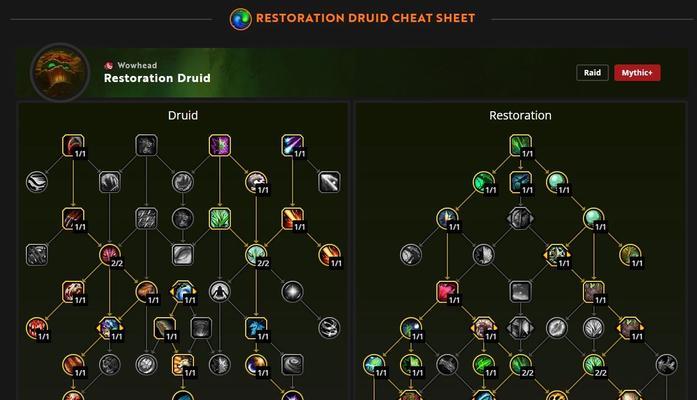Choose the bright green leaves square talent in Druid tree
Viewport: 697px width, 400px height.
click(x=220, y=219)
